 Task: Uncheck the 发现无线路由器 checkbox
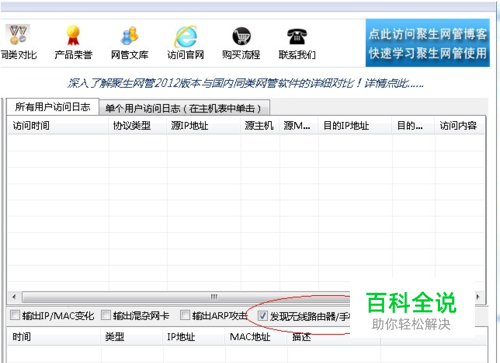point(262,315)
